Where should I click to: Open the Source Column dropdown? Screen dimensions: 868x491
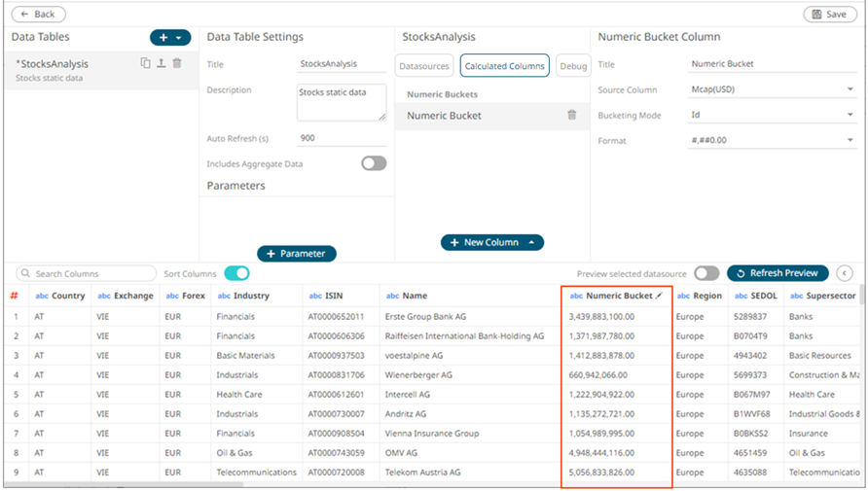click(771, 89)
